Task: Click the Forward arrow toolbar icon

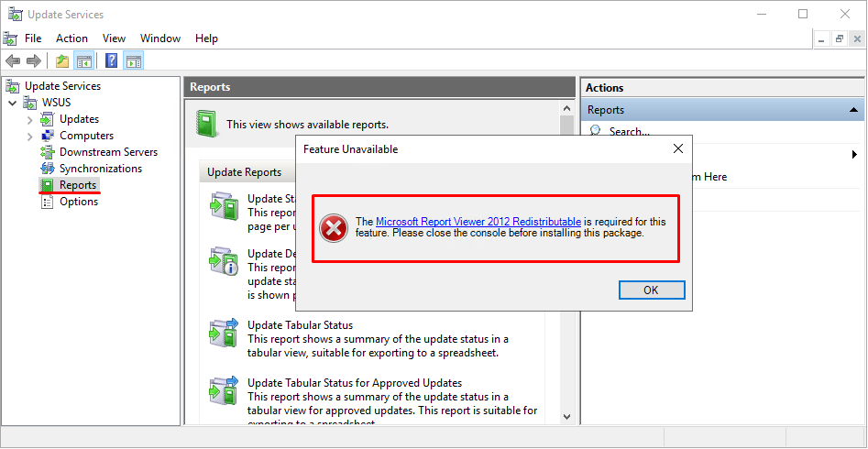Action: (34, 60)
